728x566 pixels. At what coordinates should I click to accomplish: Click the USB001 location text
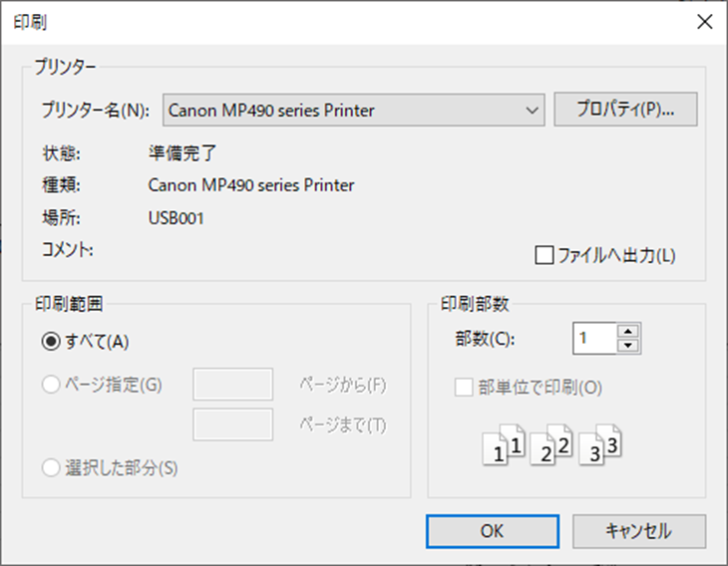point(176,218)
